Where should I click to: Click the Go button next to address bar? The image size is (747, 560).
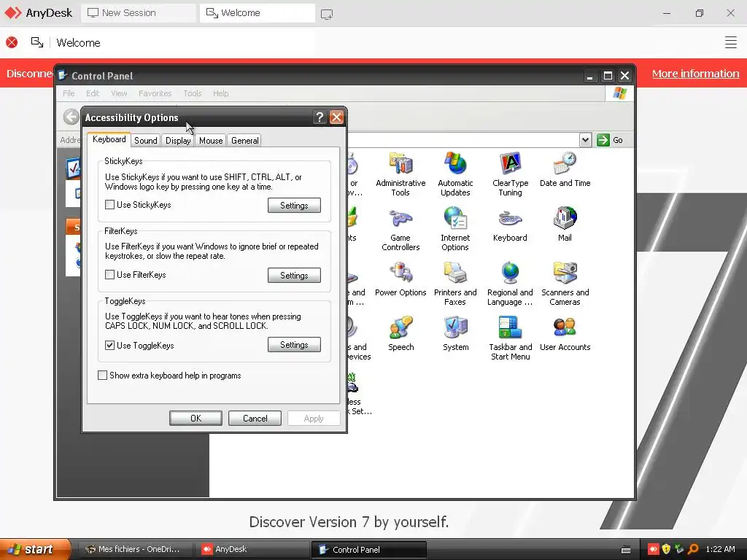[611, 140]
